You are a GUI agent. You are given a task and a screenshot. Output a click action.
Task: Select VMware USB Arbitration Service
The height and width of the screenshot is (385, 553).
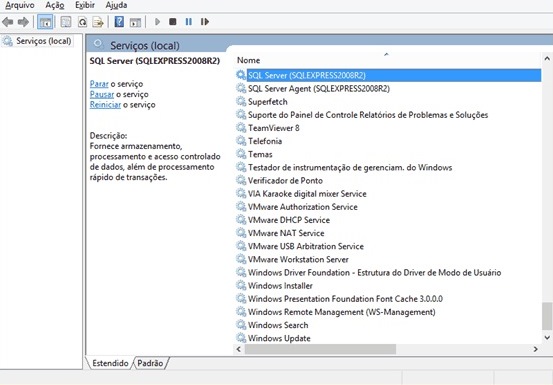point(388,246)
